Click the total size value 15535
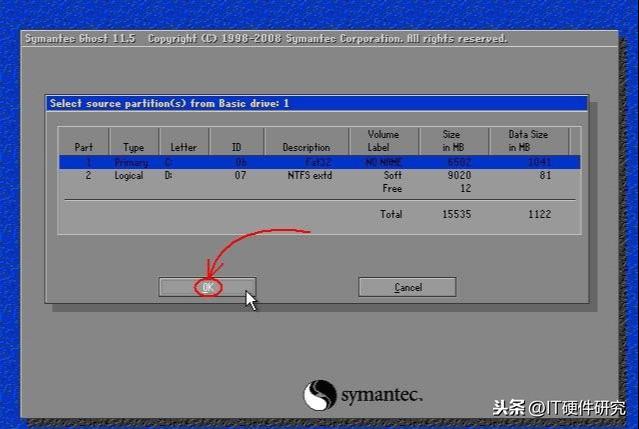This screenshot has width=639, height=429. 456,214
